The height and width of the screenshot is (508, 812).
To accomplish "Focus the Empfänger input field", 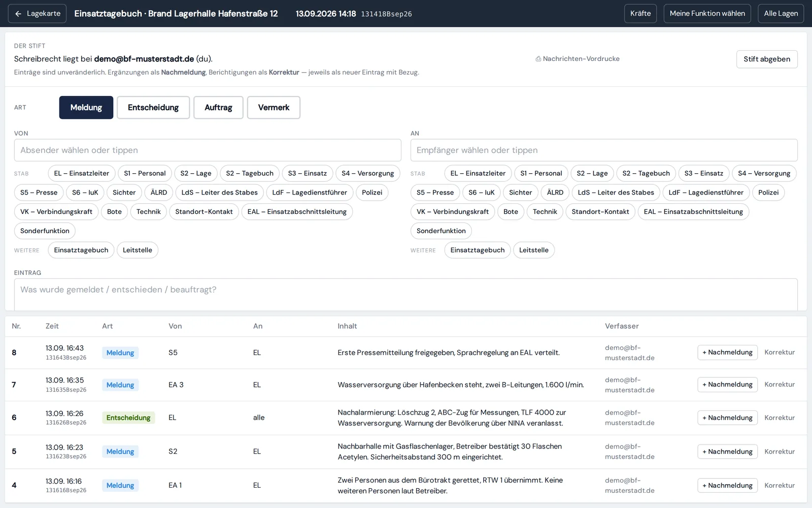I will (x=604, y=150).
